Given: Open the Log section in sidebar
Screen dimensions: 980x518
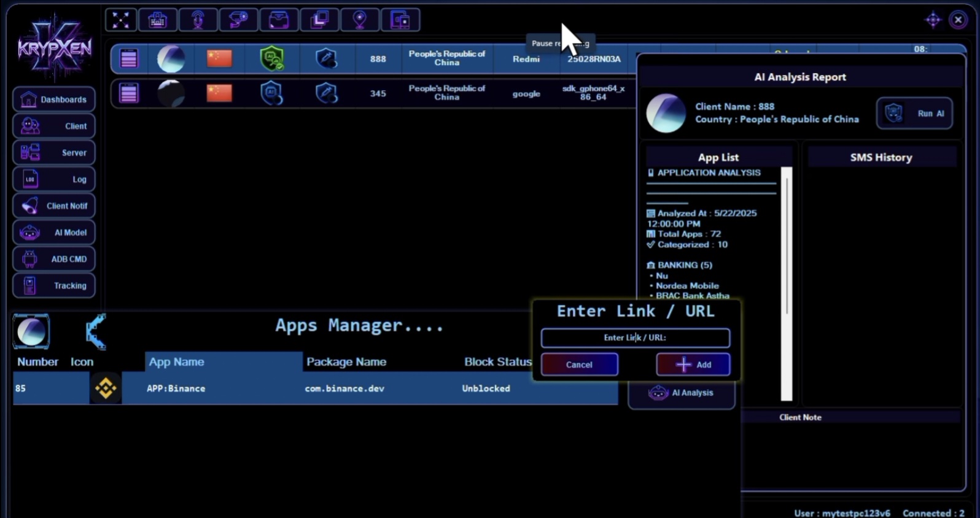Looking at the screenshot, I should (x=54, y=179).
